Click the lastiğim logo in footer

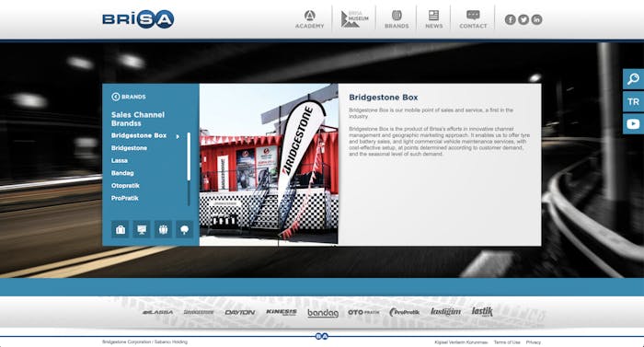445,312
